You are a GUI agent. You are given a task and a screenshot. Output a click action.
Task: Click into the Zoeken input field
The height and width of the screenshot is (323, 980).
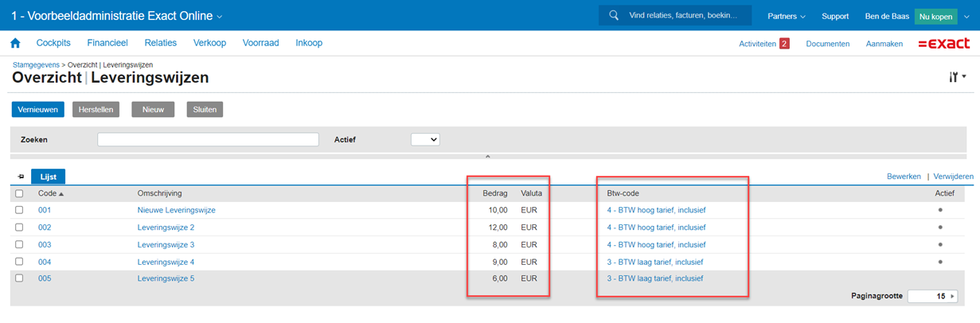208,140
